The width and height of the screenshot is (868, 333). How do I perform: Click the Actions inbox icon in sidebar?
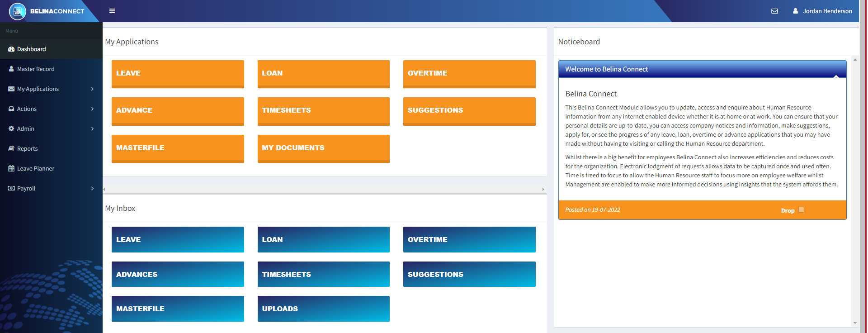pyautogui.click(x=11, y=109)
